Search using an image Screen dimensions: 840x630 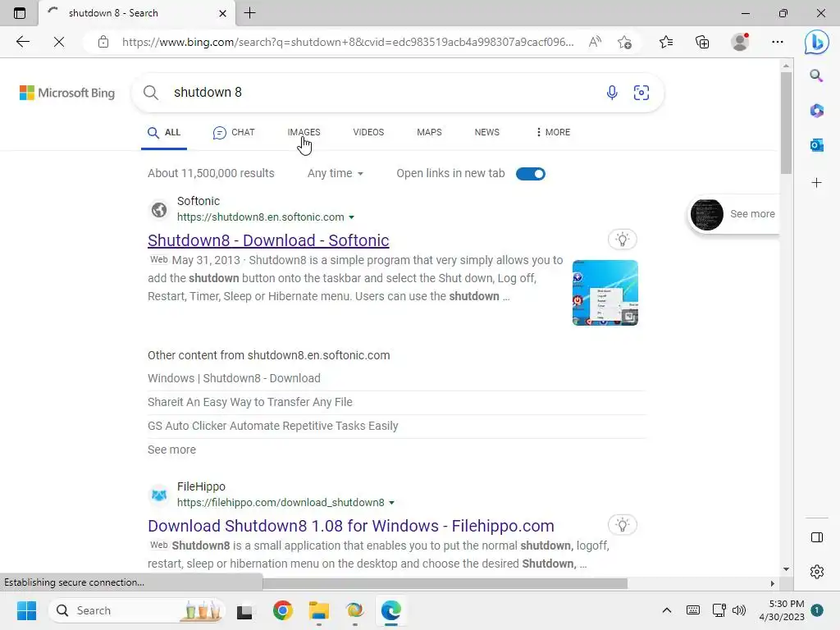click(x=641, y=92)
